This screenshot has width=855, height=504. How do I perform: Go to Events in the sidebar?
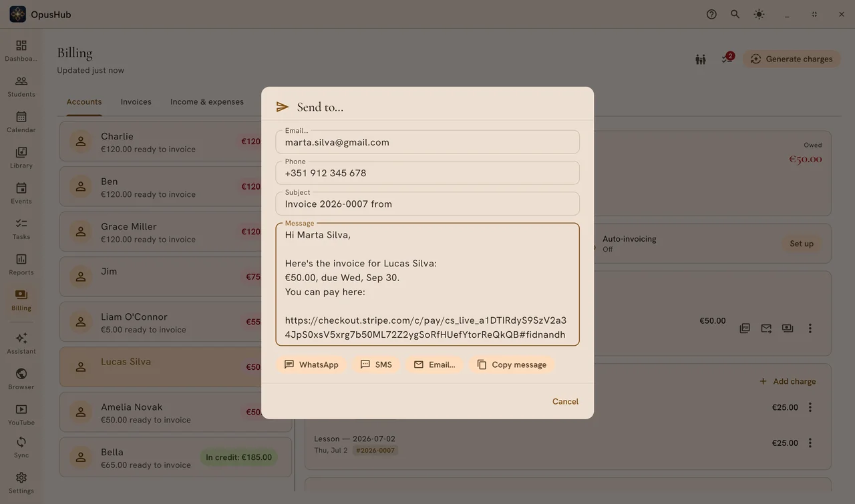click(21, 193)
